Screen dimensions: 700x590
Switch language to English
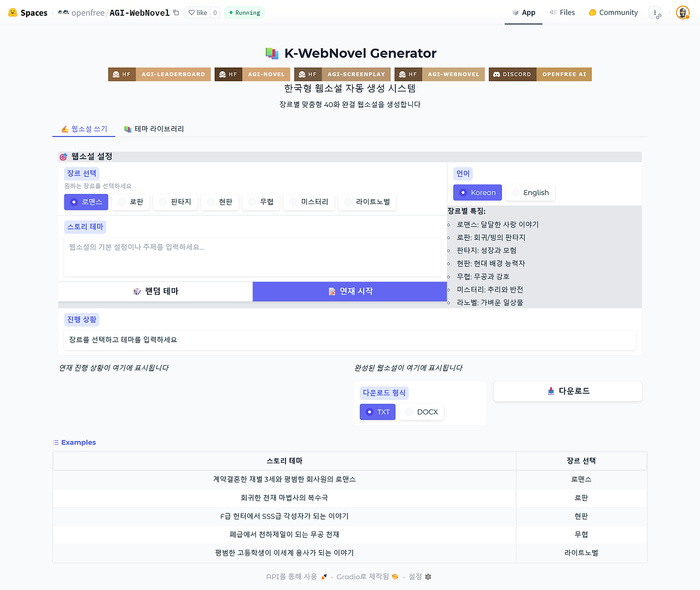[530, 192]
